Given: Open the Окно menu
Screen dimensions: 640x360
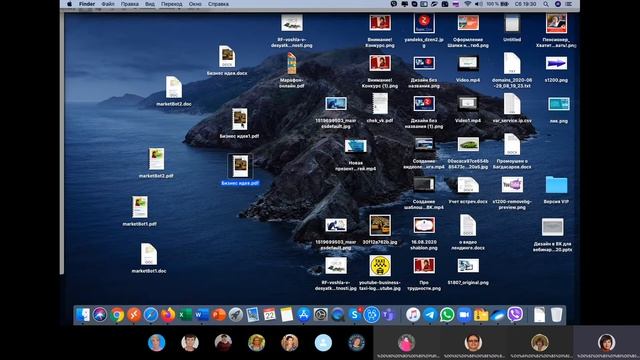Looking at the screenshot, I should 195,4.
